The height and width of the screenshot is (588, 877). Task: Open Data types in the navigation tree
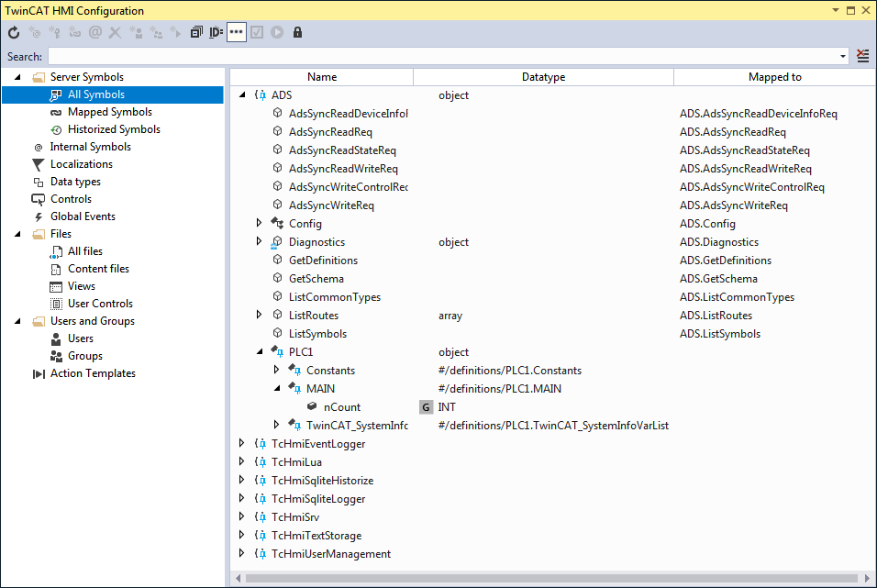pyautogui.click(x=75, y=182)
